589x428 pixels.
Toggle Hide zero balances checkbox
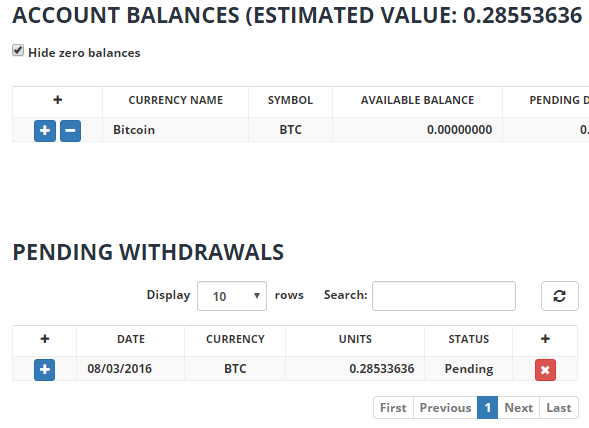[18, 50]
